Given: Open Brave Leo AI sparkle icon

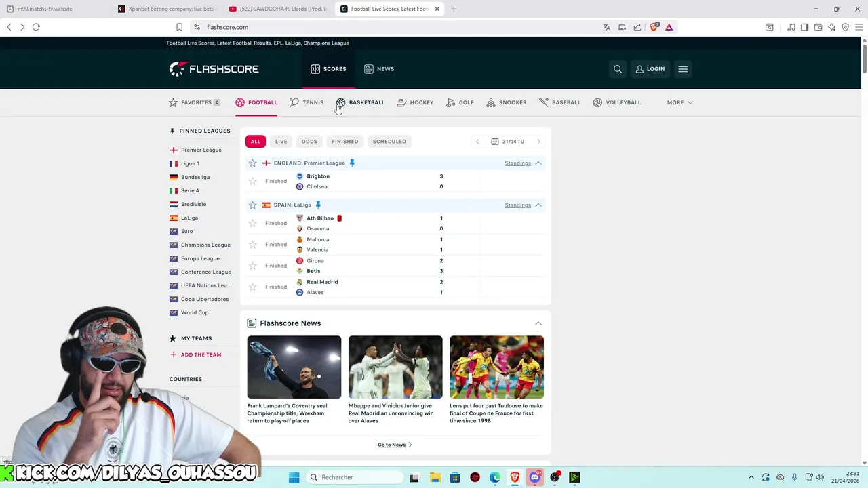Looking at the screenshot, I should click(832, 27).
